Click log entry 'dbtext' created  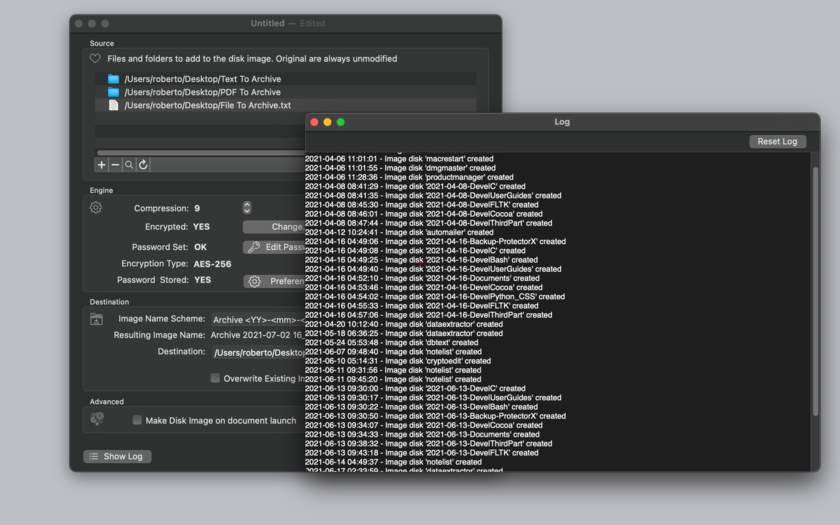click(392, 342)
